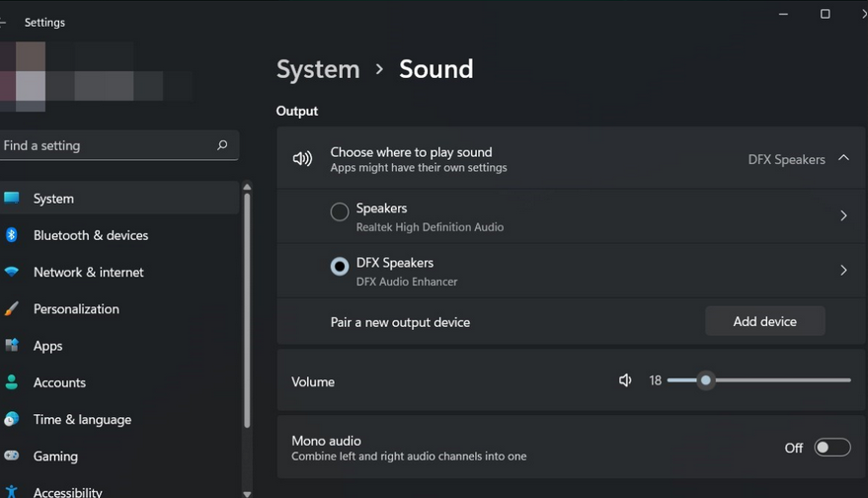Viewport: 868px width, 498px height.
Task: Click the Bluetooth icon in sidebar
Action: click(11, 235)
